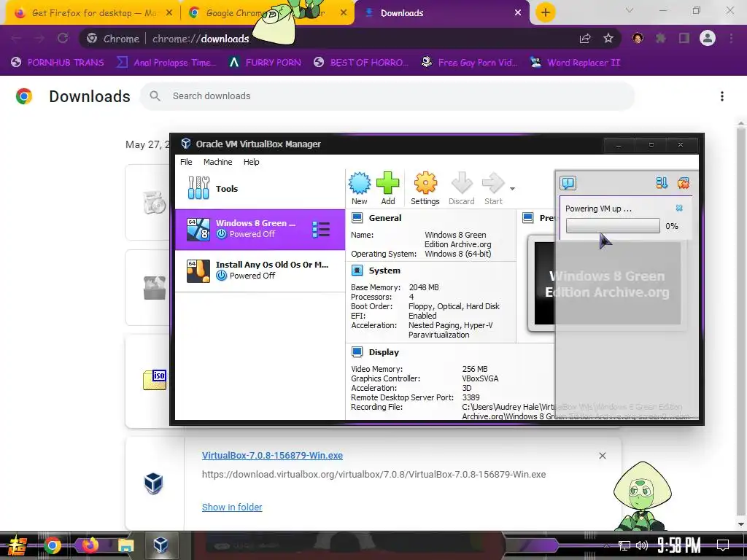747x560 pixels.
Task: Open a new Chrome tab with plus
Action: point(546,12)
